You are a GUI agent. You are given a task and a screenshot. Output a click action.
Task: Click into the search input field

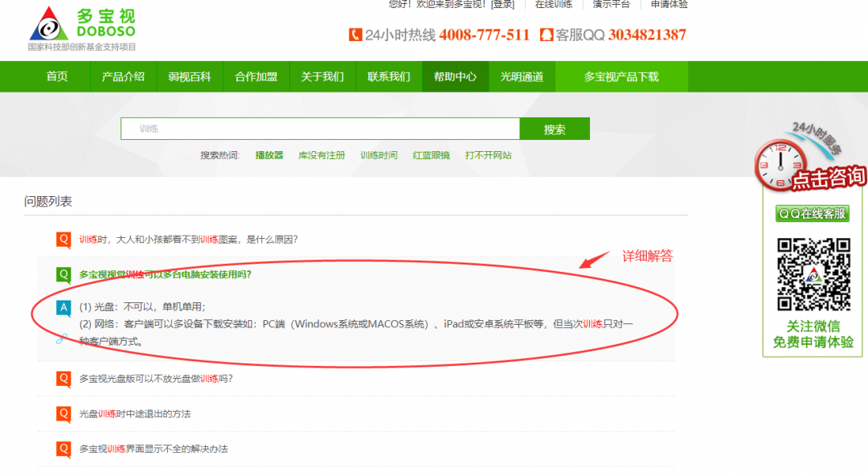click(321, 129)
